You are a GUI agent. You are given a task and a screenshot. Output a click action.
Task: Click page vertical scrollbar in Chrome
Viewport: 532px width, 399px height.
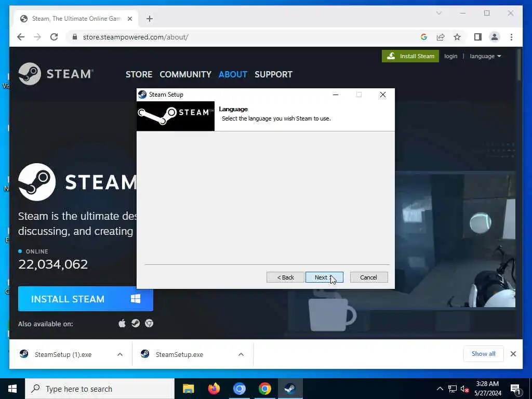pos(519,65)
